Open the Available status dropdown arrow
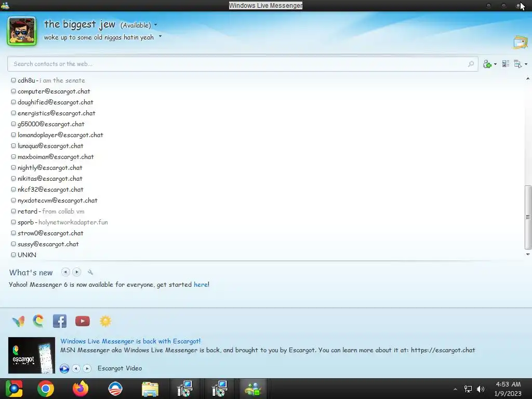532x399 pixels. click(x=156, y=25)
